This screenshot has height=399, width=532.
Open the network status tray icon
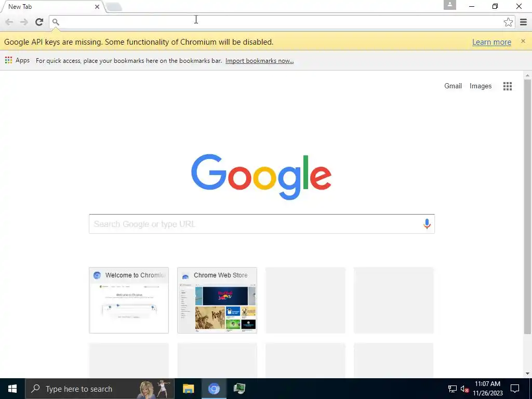[x=453, y=389]
